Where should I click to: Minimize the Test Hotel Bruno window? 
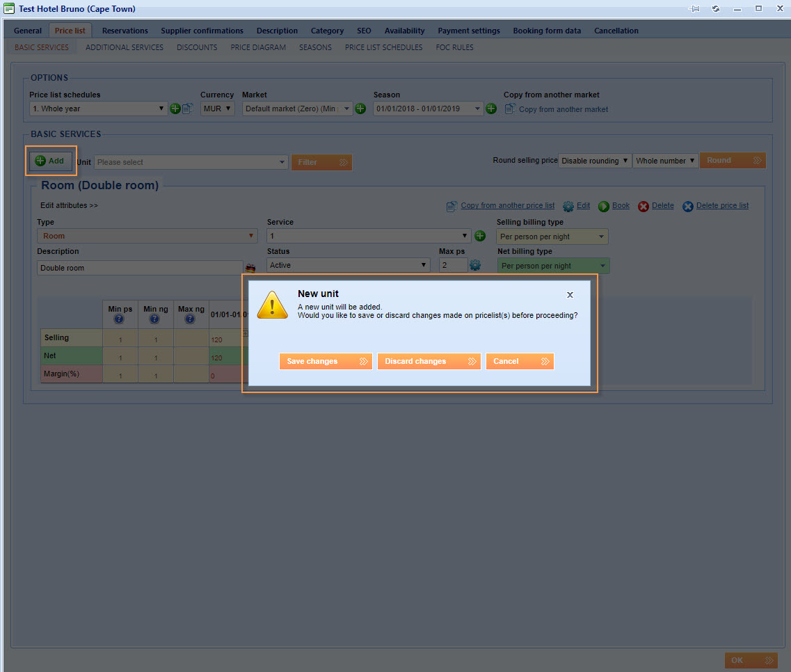pos(737,9)
